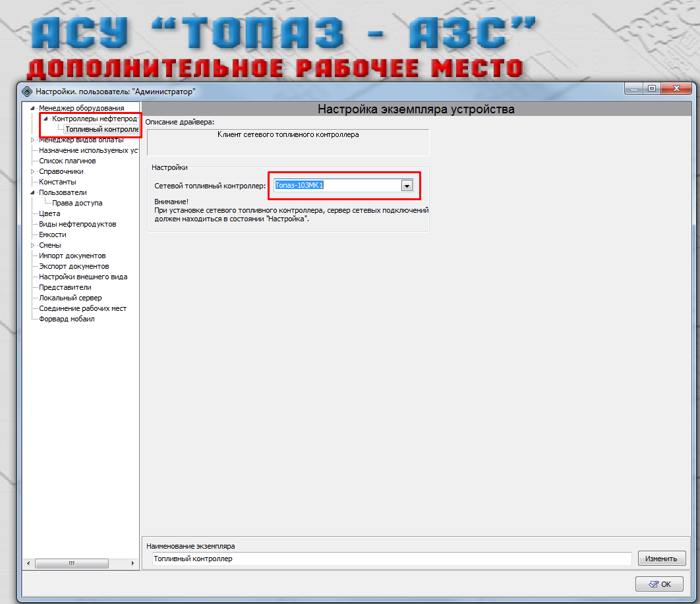Open the Локальный сервер item
This screenshot has width=700, height=604.
click(71, 298)
